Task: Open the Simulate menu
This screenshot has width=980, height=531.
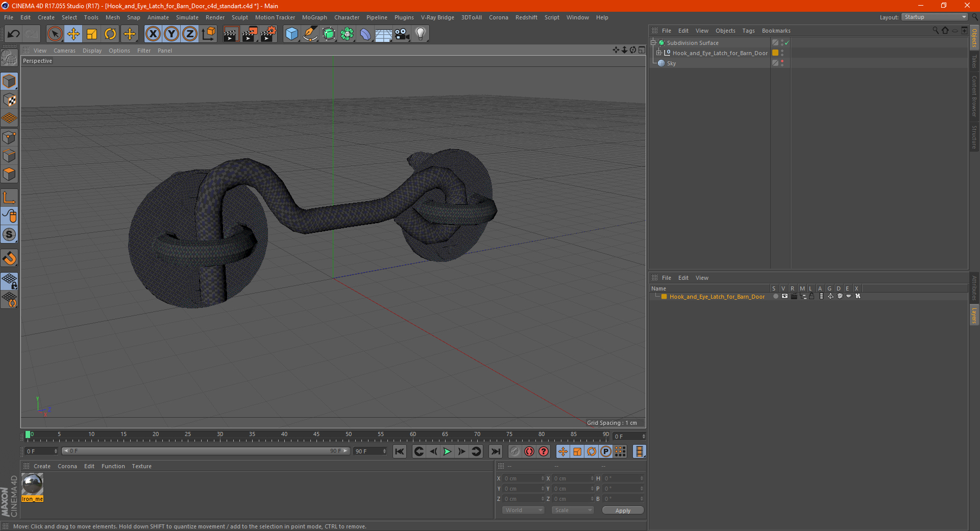Action: pos(187,17)
